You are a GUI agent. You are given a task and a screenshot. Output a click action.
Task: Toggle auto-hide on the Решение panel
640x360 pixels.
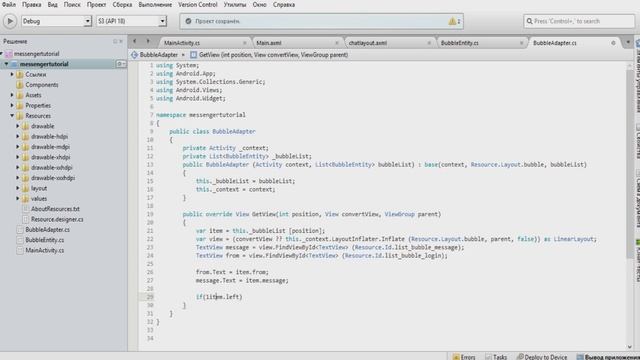115,41
